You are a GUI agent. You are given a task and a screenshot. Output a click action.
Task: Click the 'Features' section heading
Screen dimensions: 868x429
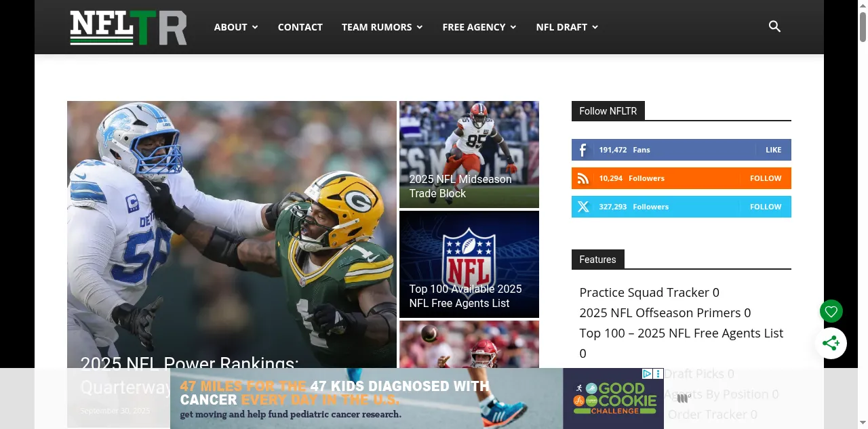597,260
